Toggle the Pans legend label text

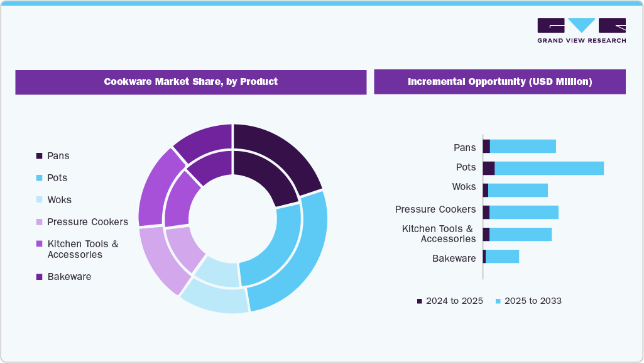click(x=59, y=155)
